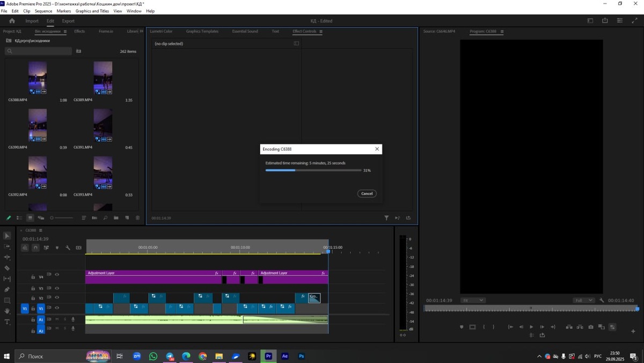Switch Project panel to list view
The height and width of the screenshot is (363, 644).
point(19,218)
